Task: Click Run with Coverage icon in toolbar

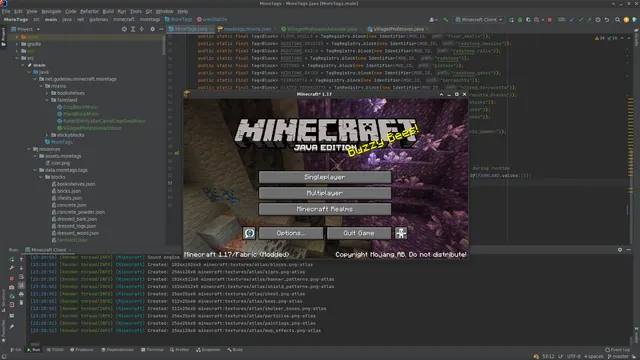Action: tap(528, 20)
